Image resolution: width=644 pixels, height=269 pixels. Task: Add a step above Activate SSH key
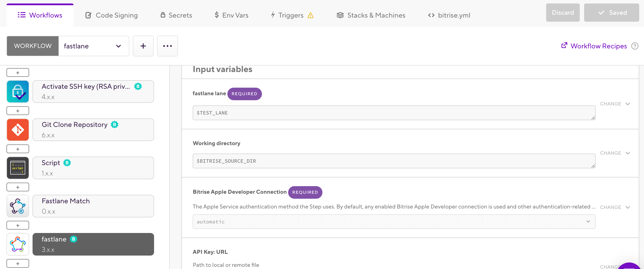point(18,73)
